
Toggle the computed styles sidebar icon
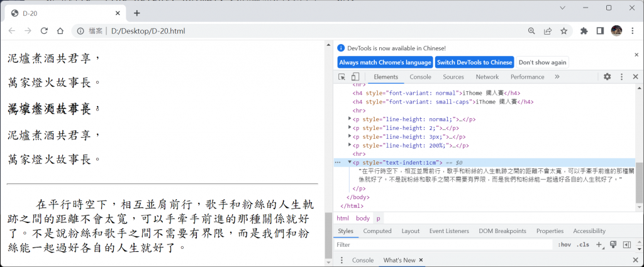[627, 245]
